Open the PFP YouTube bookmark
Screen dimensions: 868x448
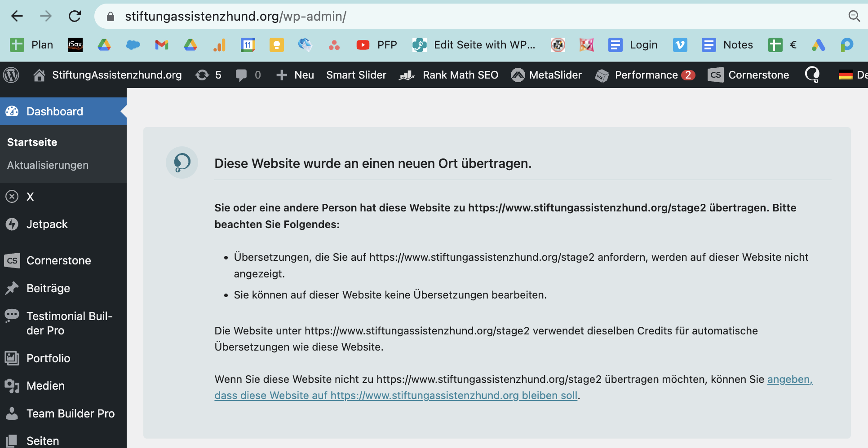tap(376, 45)
